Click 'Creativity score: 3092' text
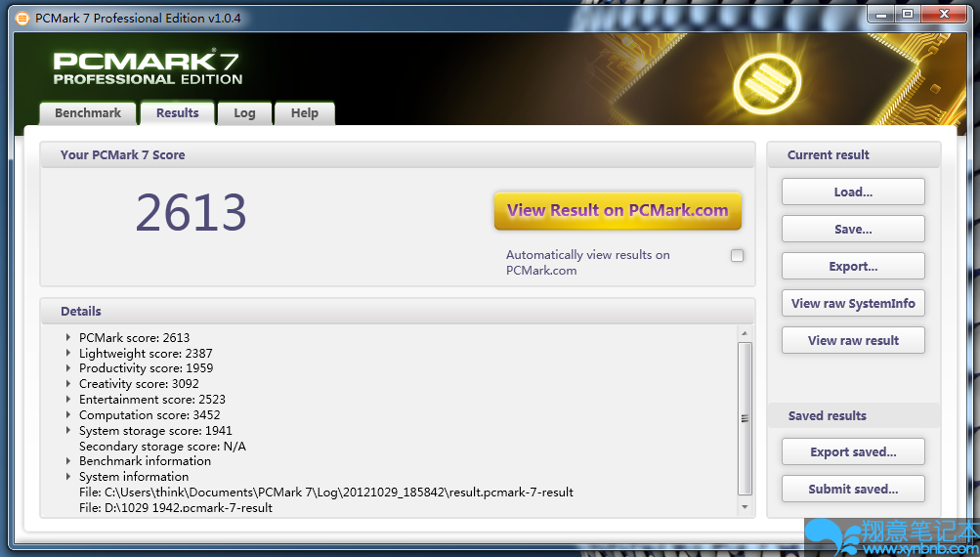The height and width of the screenshot is (557, 980). pos(139,384)
